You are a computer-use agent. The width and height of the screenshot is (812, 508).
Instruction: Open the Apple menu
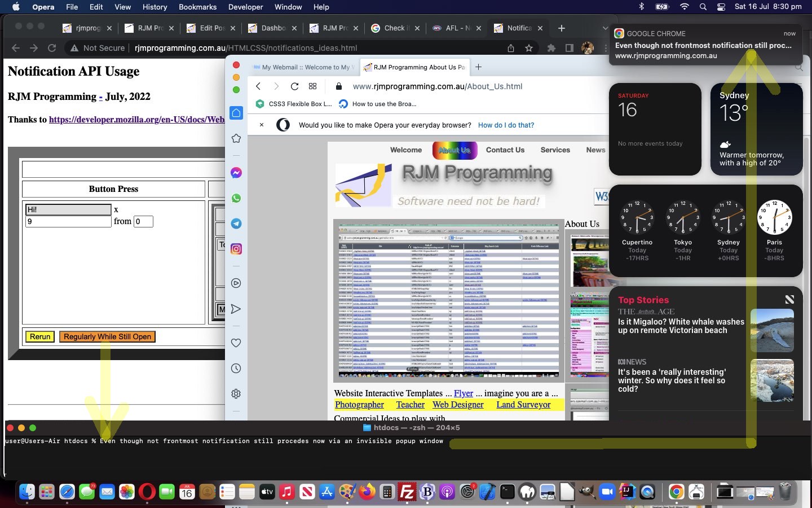pos(16,7)
